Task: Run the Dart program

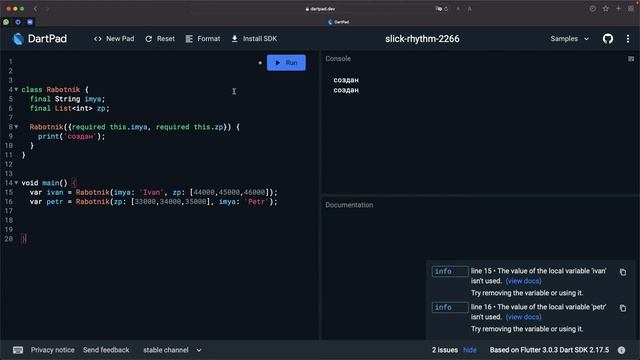Action: (x=286, y=63)
